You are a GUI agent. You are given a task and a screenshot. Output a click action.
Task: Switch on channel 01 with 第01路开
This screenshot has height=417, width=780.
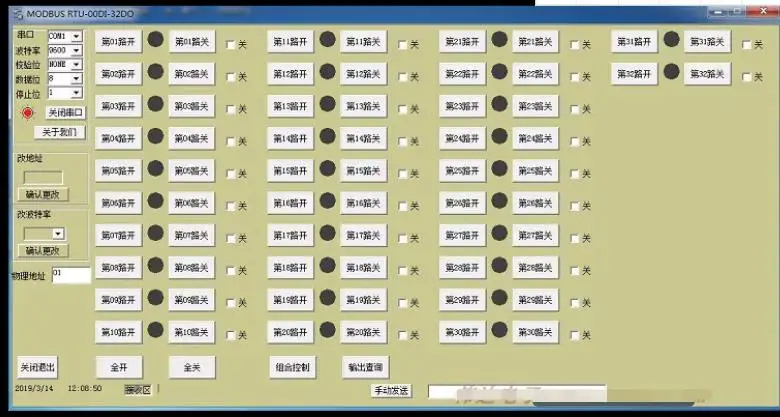coord(118,42)
